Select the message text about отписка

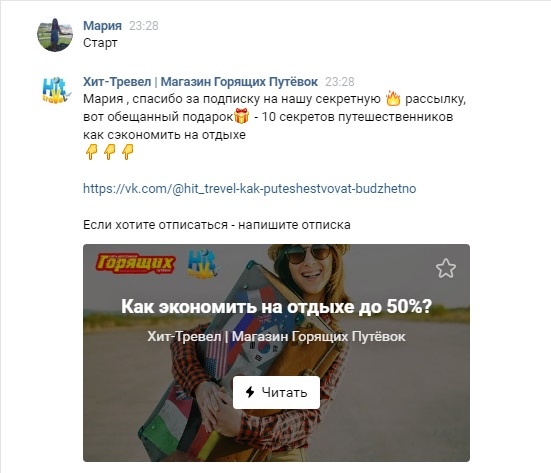(217, 225)
